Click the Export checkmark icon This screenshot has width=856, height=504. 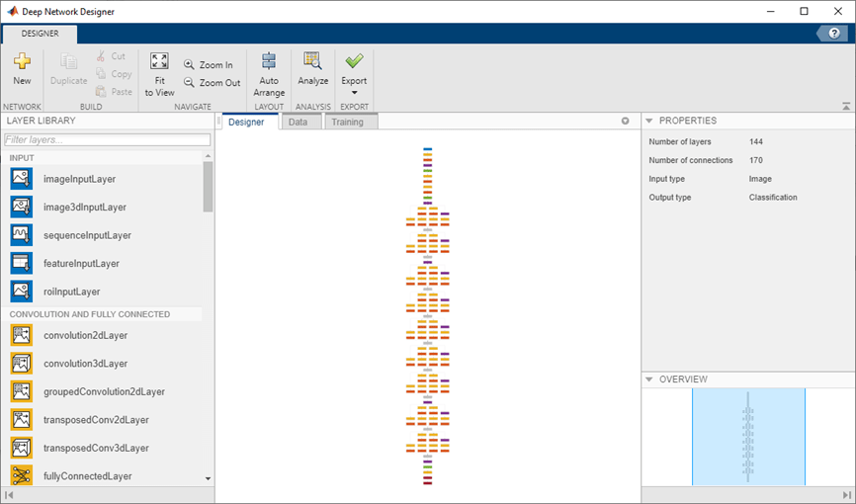point(354,60)
